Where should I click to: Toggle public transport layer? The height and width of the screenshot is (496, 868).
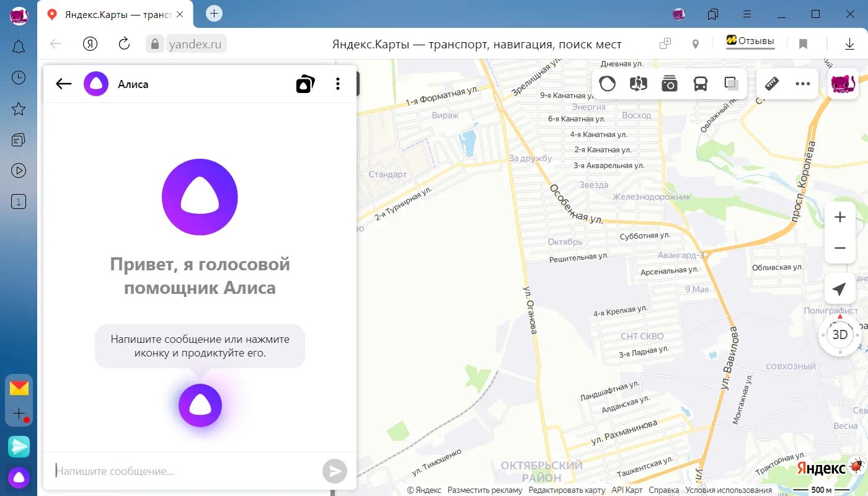coord(701,84)
